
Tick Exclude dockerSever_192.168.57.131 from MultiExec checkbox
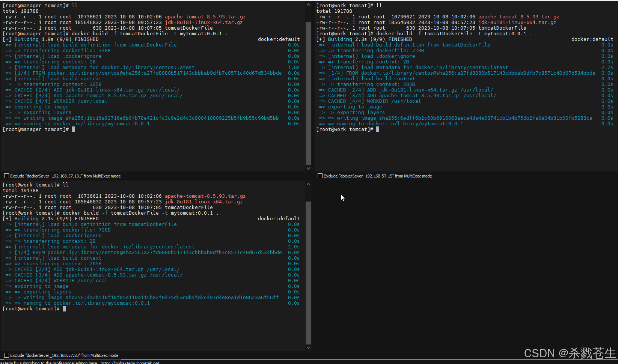tap(6, 176)
